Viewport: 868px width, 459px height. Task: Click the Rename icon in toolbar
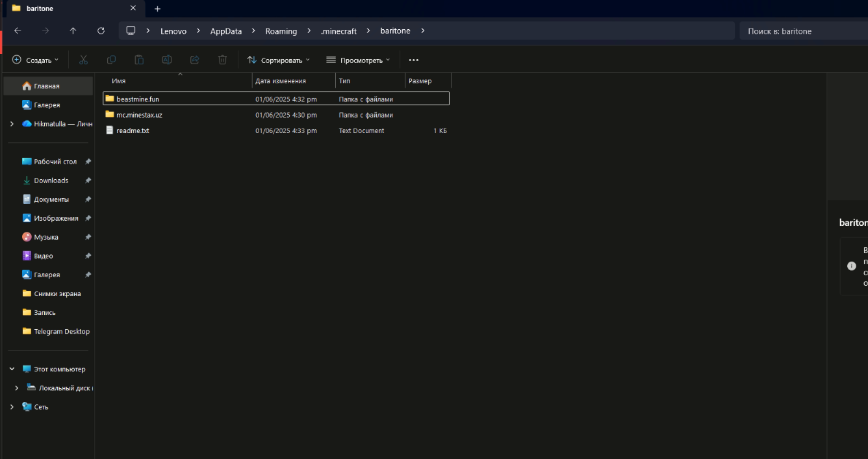pyautogui.click(x=166, y=60)
